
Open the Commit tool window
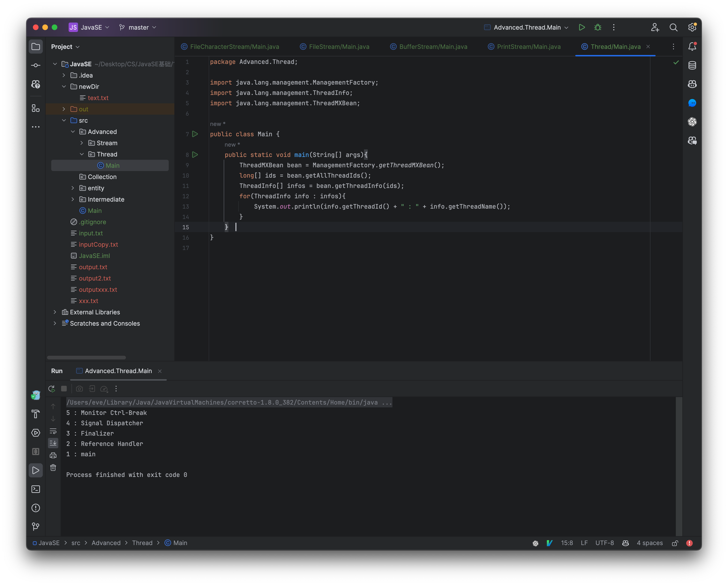[36, 65]
